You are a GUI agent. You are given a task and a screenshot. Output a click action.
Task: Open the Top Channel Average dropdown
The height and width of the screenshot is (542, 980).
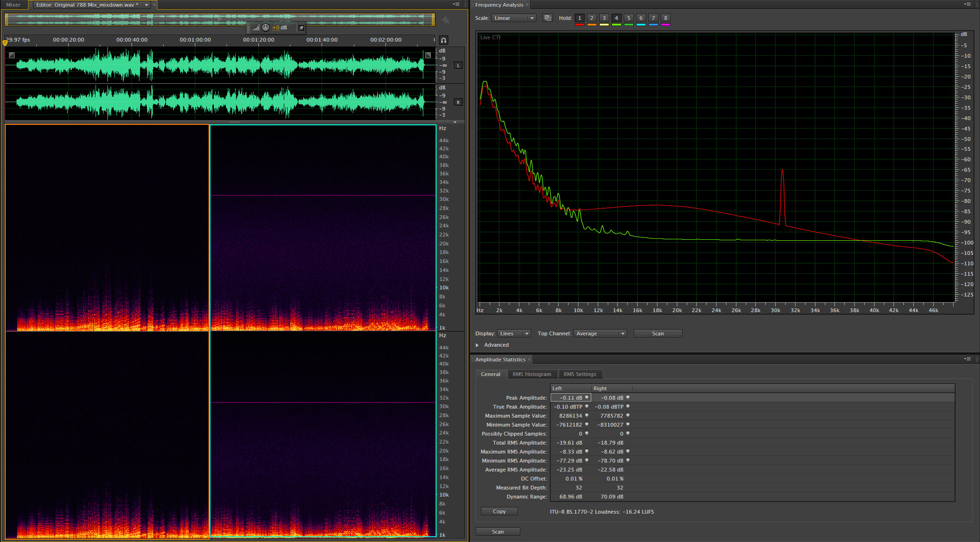tap(600, 333)
